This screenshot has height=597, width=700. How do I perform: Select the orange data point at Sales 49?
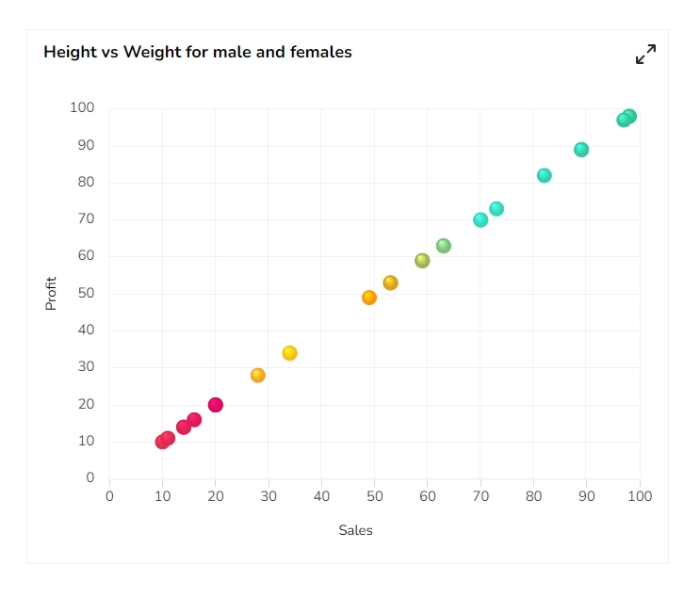tap(369, 298)
